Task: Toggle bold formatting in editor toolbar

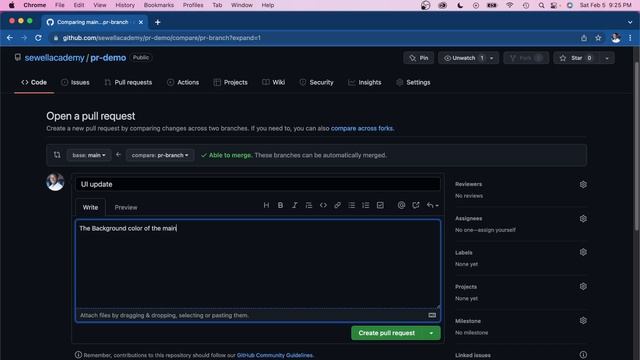Action: pyautogui.click(x=280, y=205)
